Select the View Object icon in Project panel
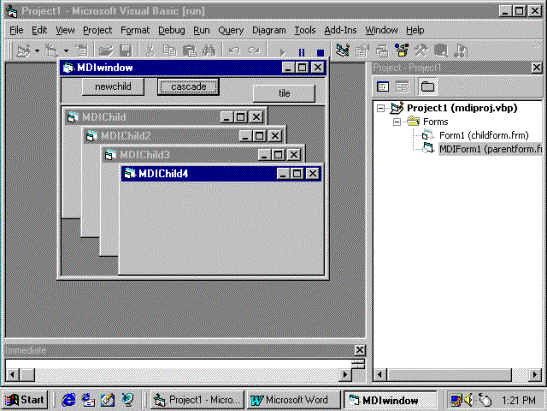547x411 pixels. pyautogui.click(x=402, y=87)
